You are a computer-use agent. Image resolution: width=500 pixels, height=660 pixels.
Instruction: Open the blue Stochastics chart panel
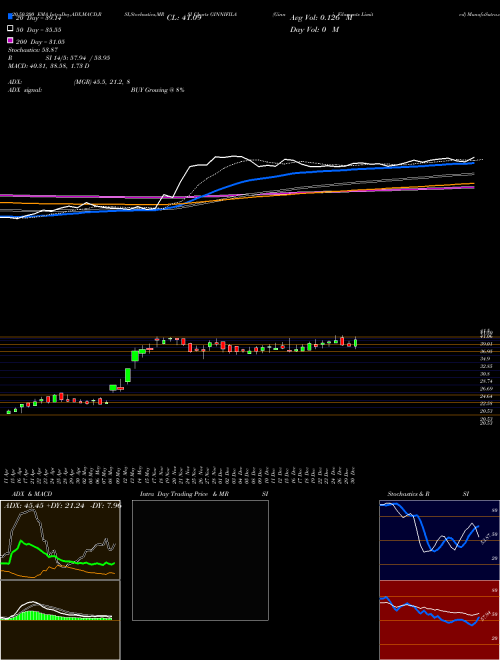(x=439, y=540)
